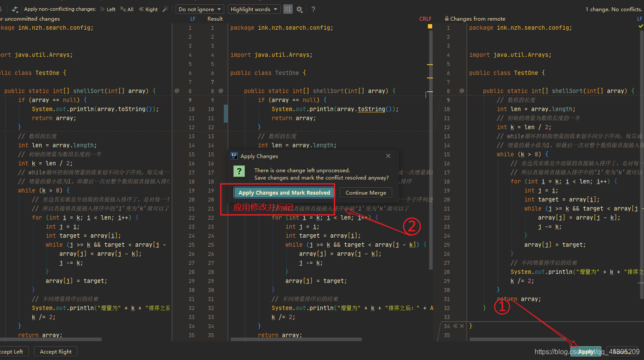Click the yellow warning marker atop the result scrollbar
Screen dimensions: 644x360
pyautogui.click(x=430, y=26)
